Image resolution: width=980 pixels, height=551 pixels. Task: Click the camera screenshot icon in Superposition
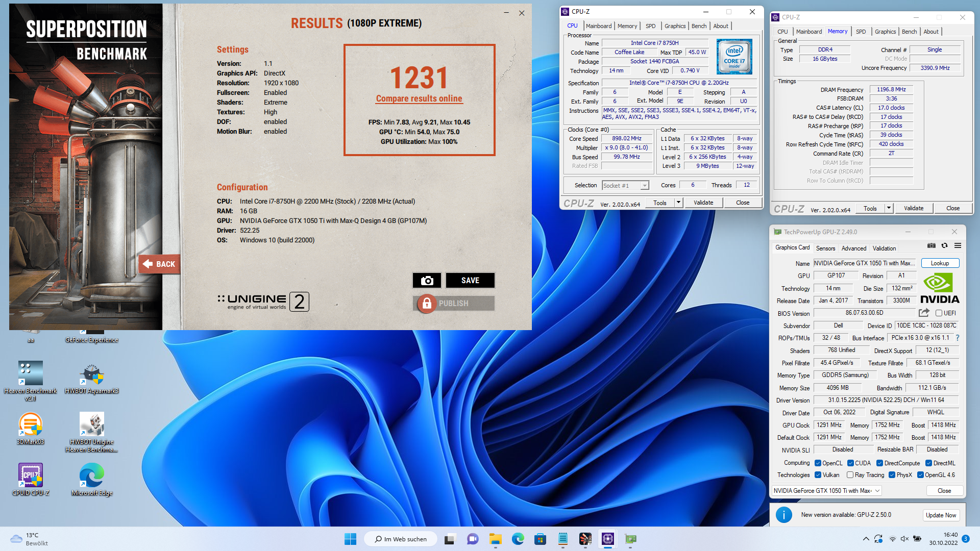click(x=427, y=280)
